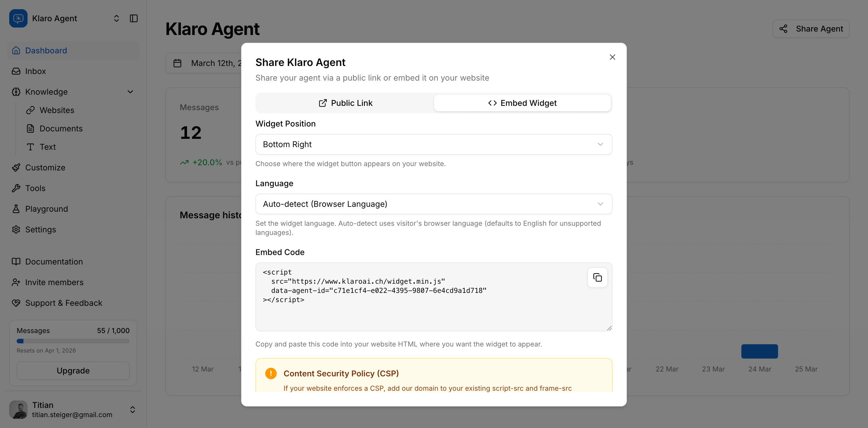
Task: Open the Tools section
Action: pos(35,188)
